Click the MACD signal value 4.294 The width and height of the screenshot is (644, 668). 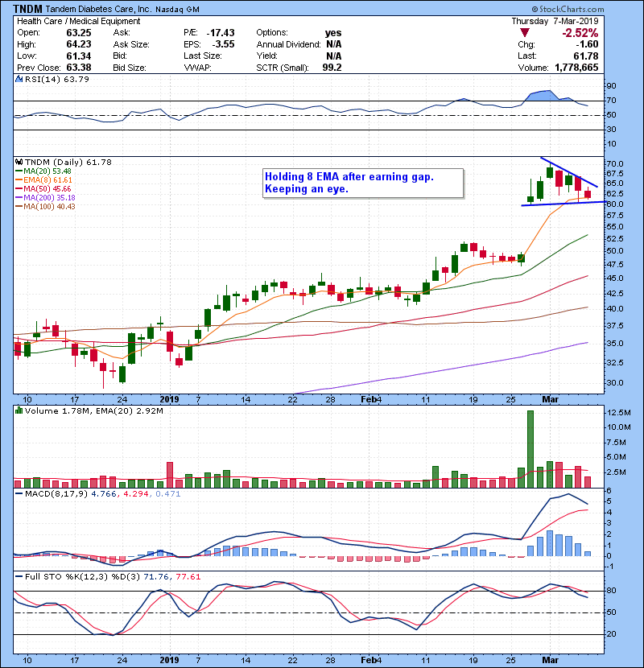[136, 494]
